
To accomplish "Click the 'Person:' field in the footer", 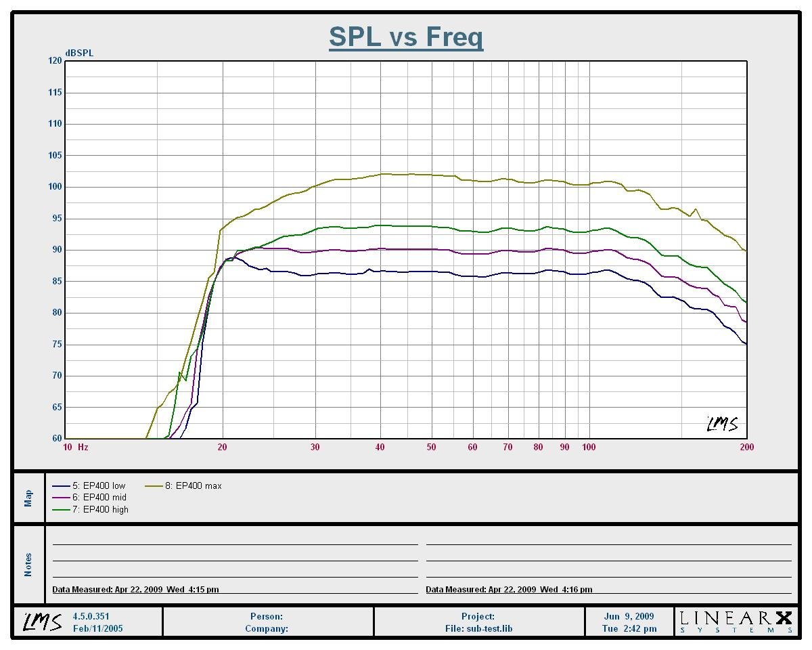I will 267,617.
